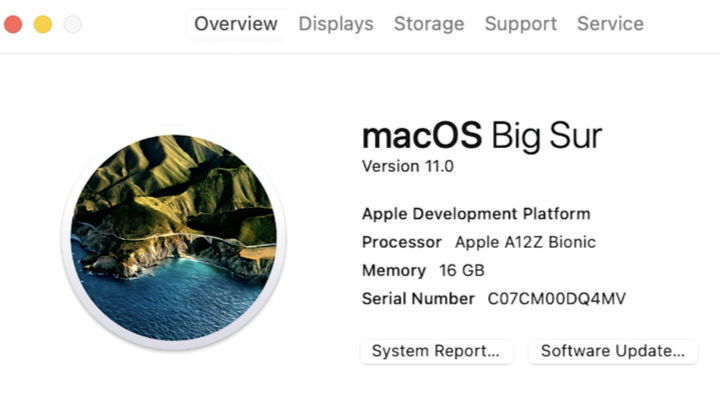Click the Memory label
This screenshot has width=720, height=407.
click(x=394, y=270)
